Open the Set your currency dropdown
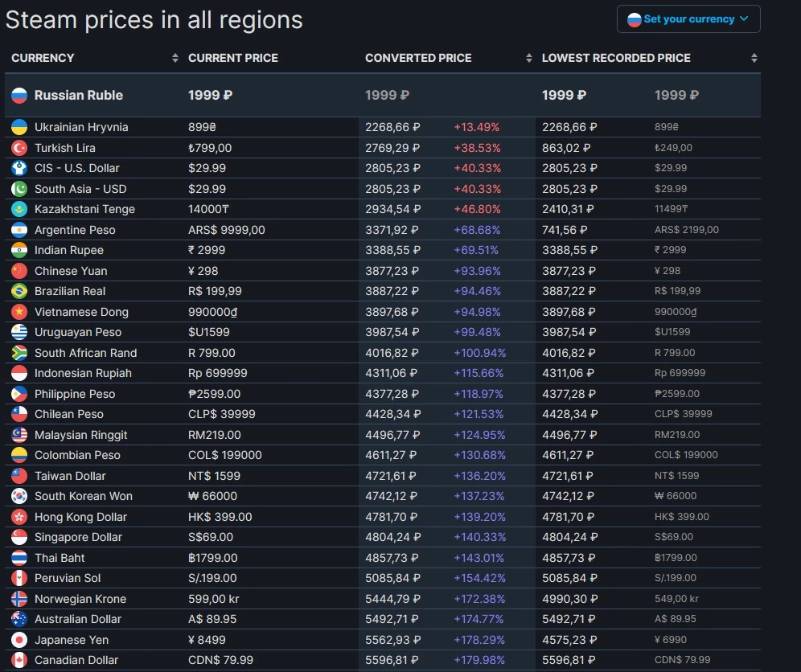801x672 pixels. [688, 19]
